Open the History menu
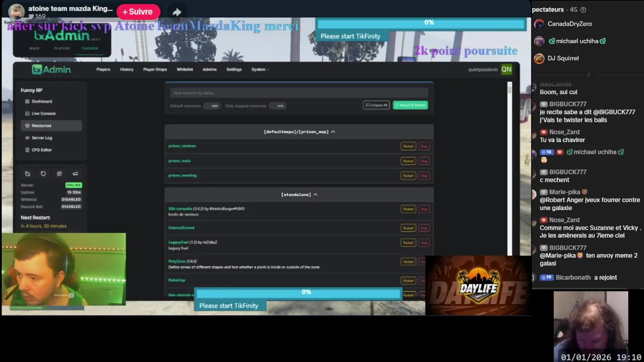 [127, 69]
